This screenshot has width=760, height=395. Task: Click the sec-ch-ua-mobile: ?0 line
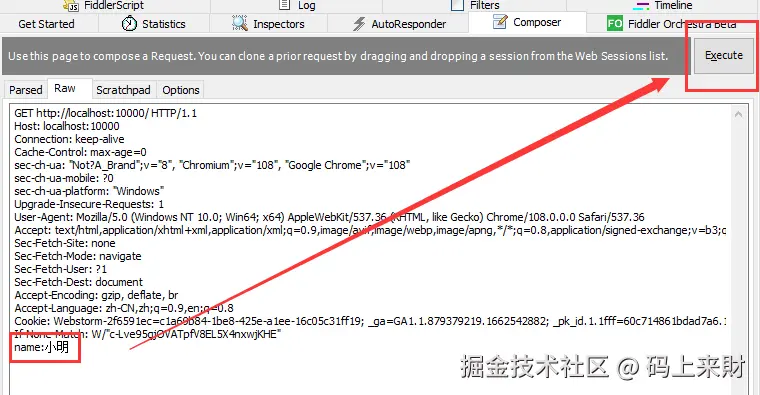(x=64, y=178)
